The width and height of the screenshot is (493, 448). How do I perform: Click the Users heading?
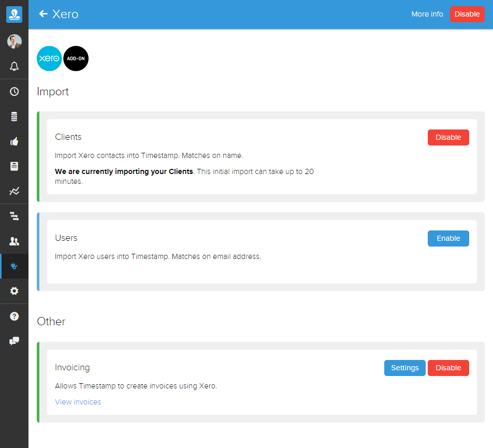tap(66, 238)
